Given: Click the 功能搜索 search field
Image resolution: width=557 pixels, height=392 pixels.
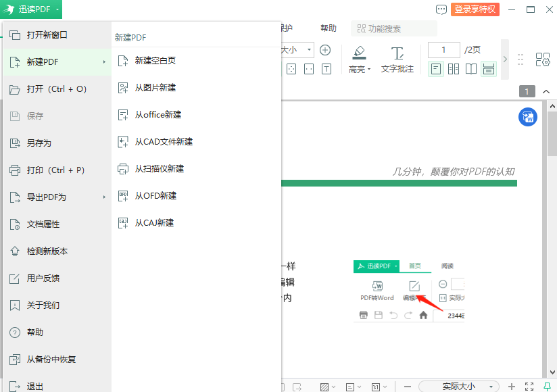Looking at the screenshot, I should (x=394, y=28).
